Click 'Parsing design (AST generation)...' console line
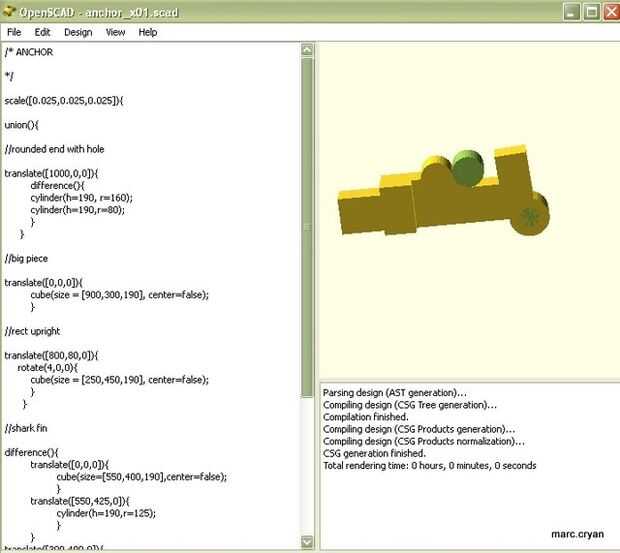The width and height of the screenshot is (620, 553). coord(395,393)
